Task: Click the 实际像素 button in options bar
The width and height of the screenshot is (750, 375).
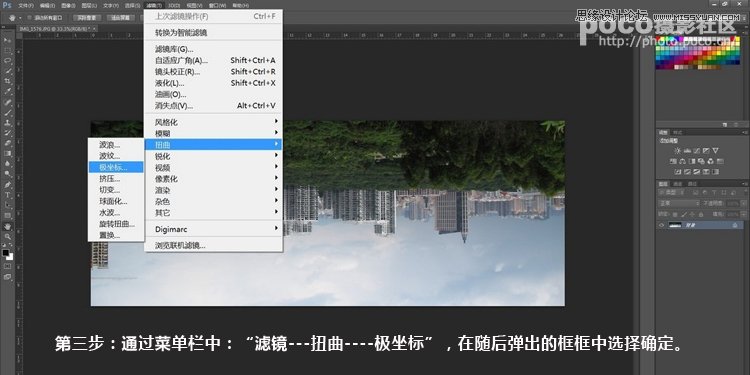Action: point(87,18)
